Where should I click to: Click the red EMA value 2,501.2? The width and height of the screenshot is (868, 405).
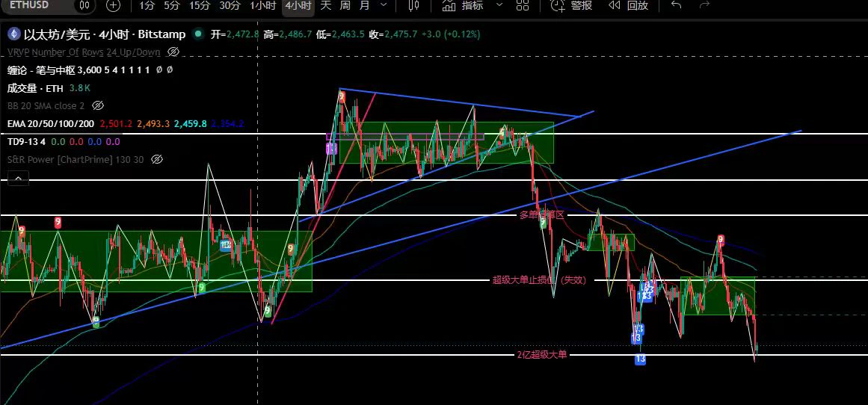coord(117,123)
